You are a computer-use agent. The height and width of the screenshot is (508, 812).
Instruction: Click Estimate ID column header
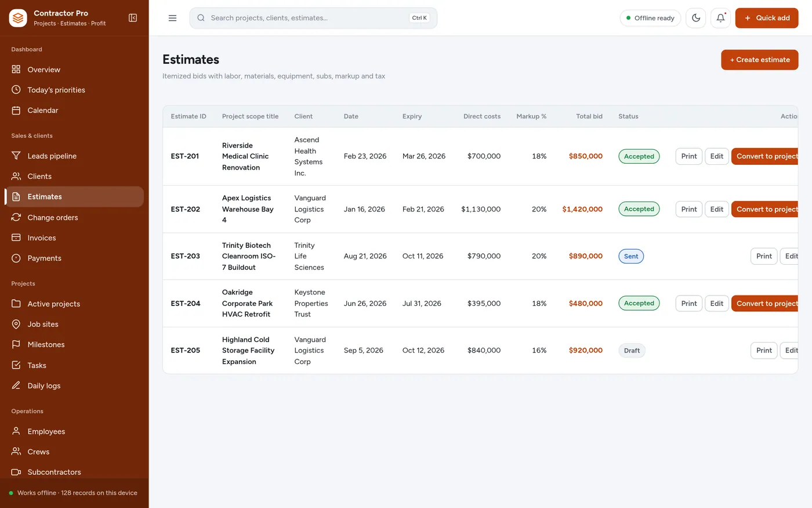188,117
